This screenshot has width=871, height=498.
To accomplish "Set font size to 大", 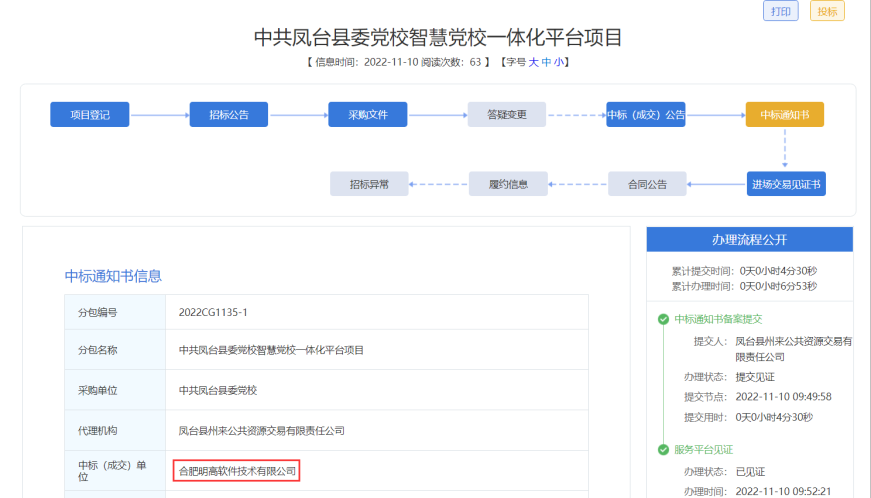I will coord(533,62).
